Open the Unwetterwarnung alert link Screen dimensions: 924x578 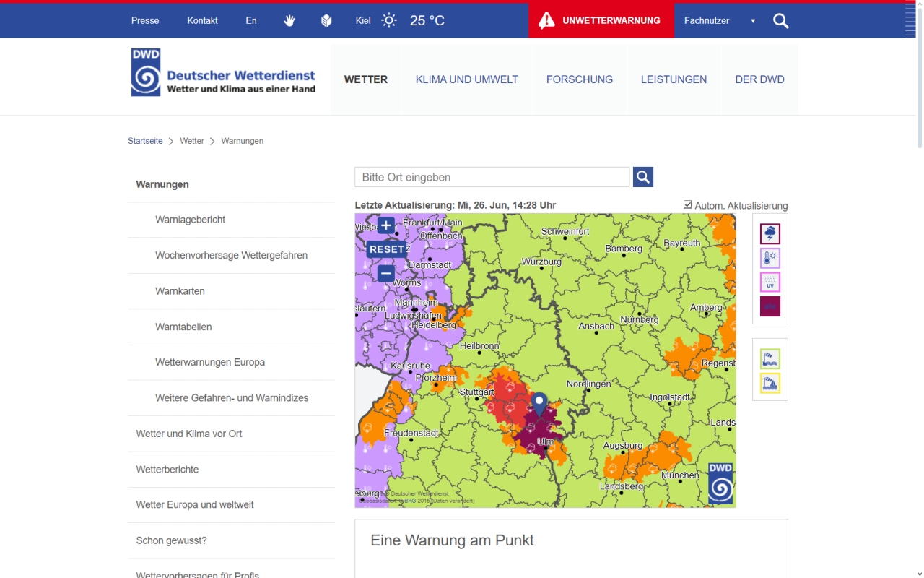click(x=601, y=20)
